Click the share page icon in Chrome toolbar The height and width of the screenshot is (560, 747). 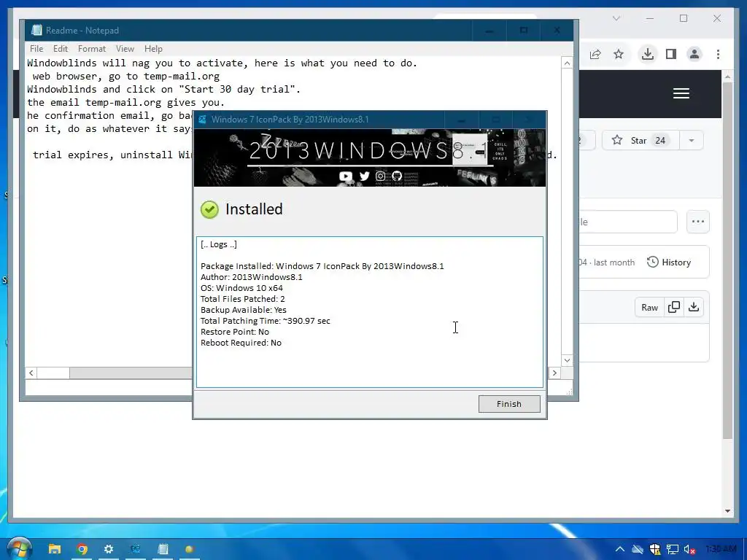coord(595,54)
